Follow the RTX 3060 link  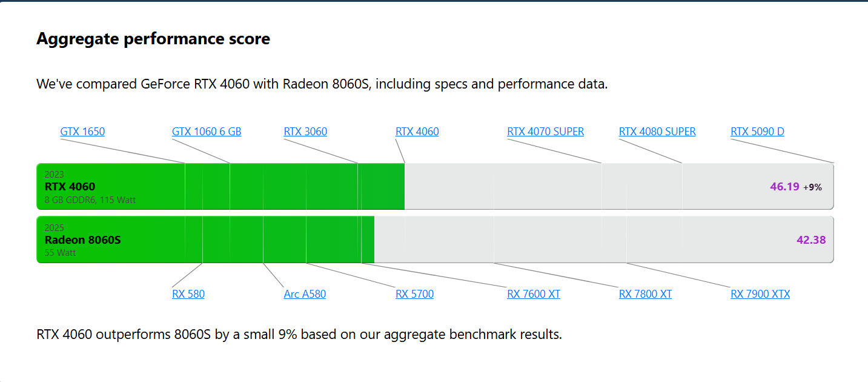[305, 132]
